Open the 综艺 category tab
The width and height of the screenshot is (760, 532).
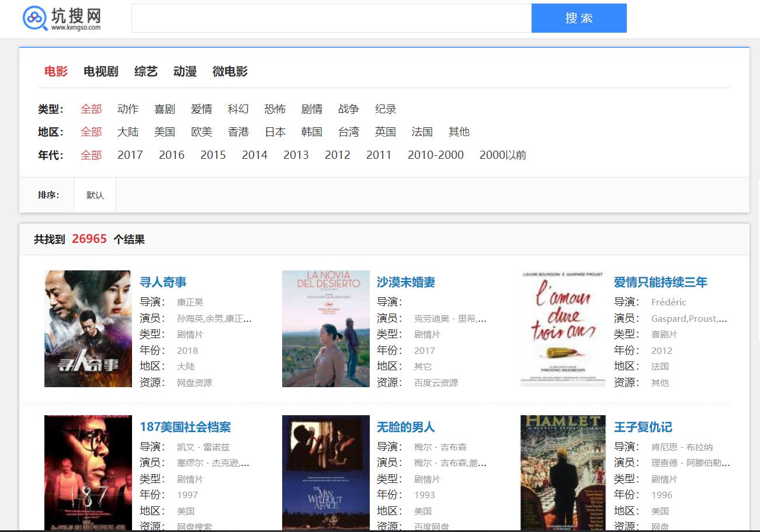click(144, 71)
